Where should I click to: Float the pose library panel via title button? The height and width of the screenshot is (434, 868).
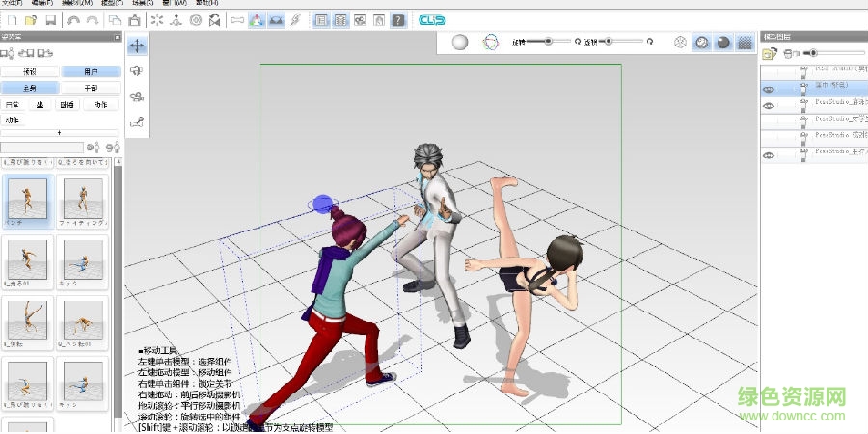coord(117,37)
